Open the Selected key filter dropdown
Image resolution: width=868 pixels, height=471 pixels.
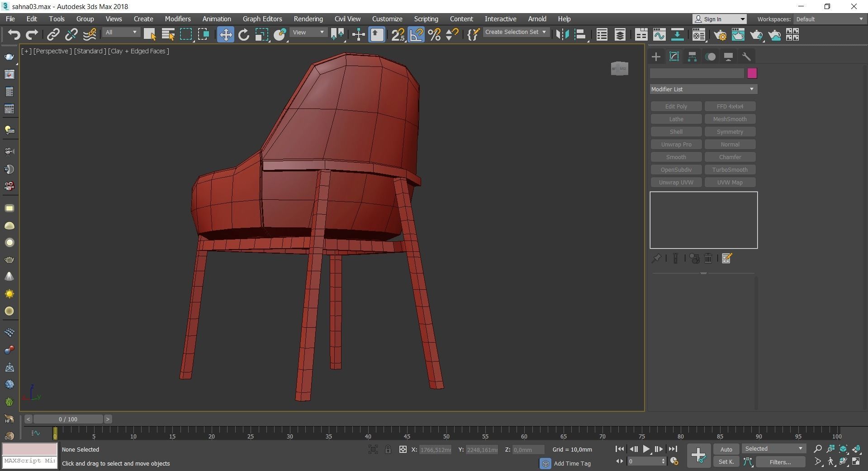773,448
